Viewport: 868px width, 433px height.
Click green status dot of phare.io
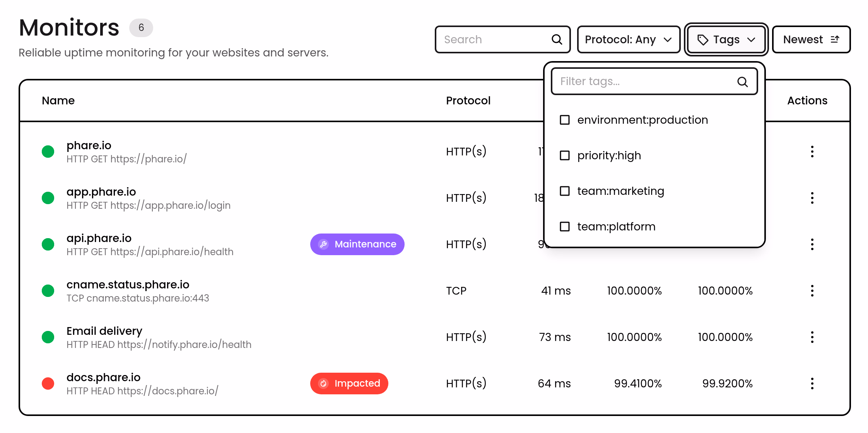pyautogui.click(x=48, y=152)
